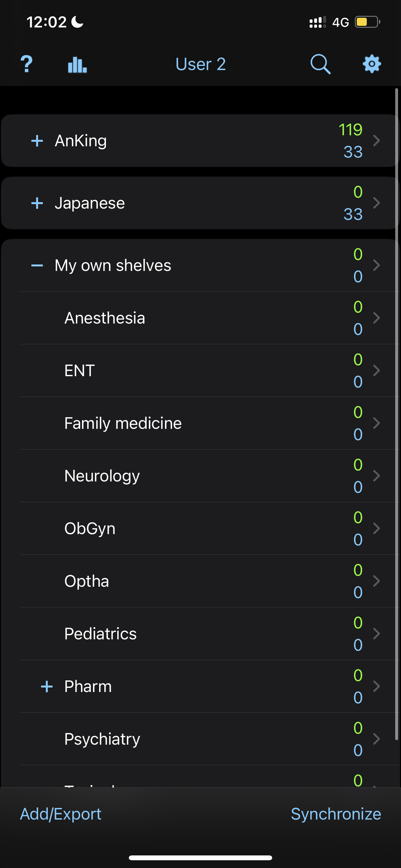Image resolution: width=401 pixels, height=868 pixels.
Task: Open settings gear icon
Action: coord(372,64)
